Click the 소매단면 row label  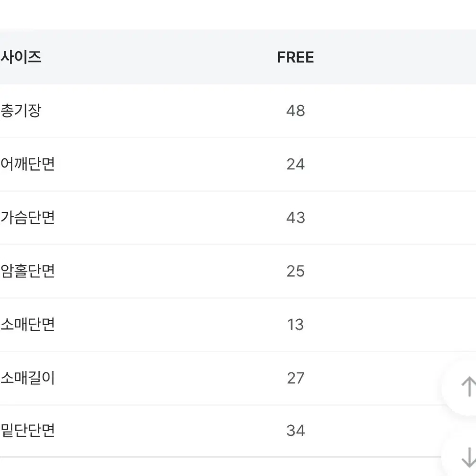tap(27, 325)
